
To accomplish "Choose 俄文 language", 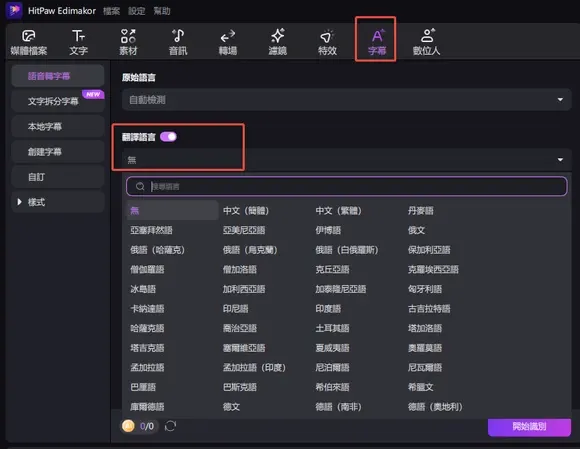I will coord(416,230).
